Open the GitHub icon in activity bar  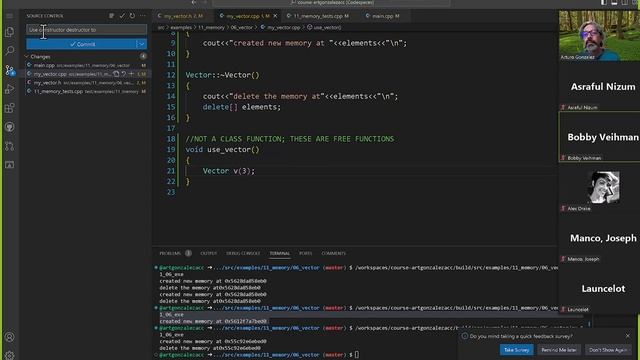9,127
